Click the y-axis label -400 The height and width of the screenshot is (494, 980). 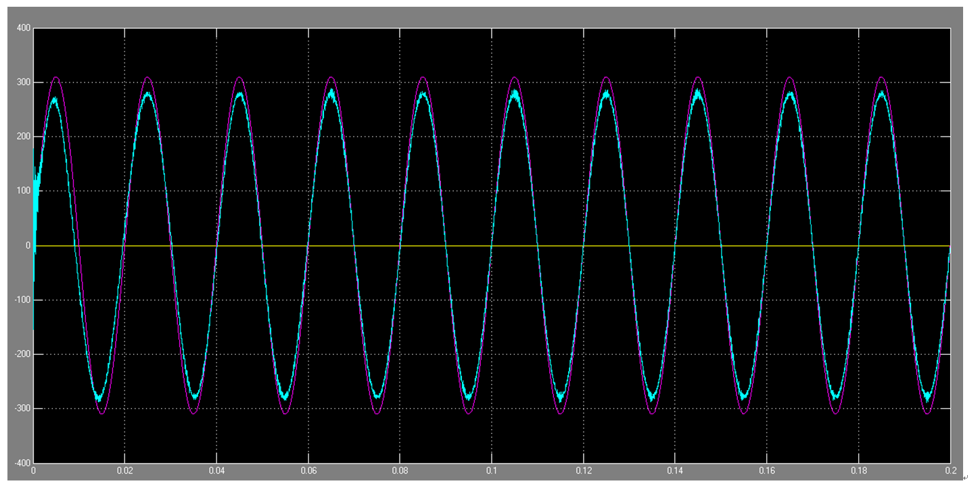(23, 464)
